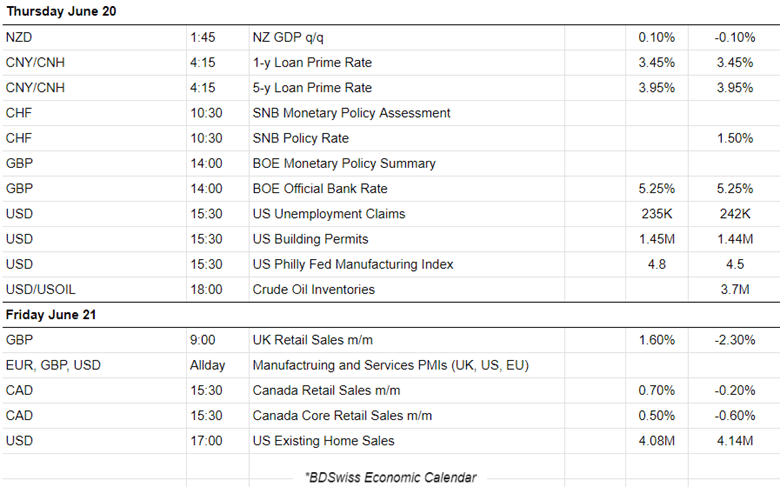Click the Friday June 21 date header

(50, 315)
